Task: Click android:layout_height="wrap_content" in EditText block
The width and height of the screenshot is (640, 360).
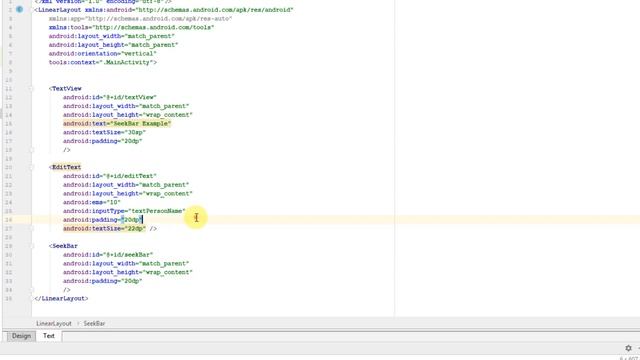Action: tap(128, 194)
